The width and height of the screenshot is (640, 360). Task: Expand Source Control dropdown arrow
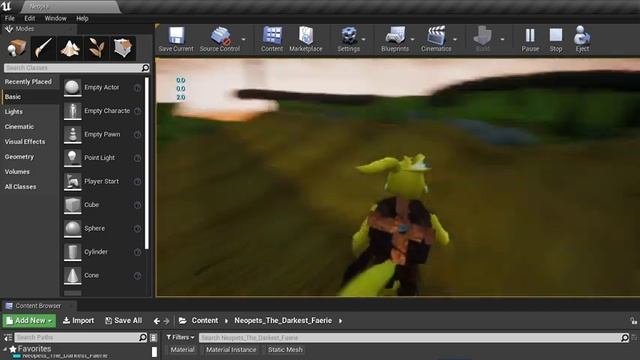click(x=244, y=39)
